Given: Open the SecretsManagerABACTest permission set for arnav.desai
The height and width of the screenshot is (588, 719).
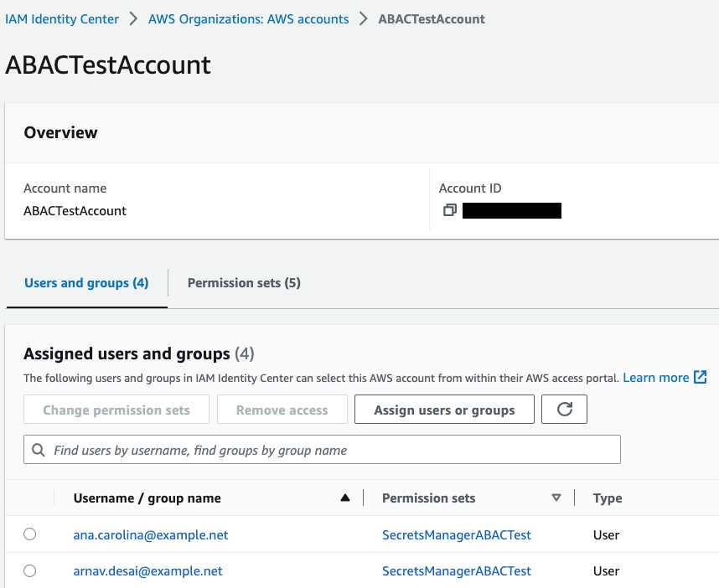Looking at the screenshot, I should point(456,570).
